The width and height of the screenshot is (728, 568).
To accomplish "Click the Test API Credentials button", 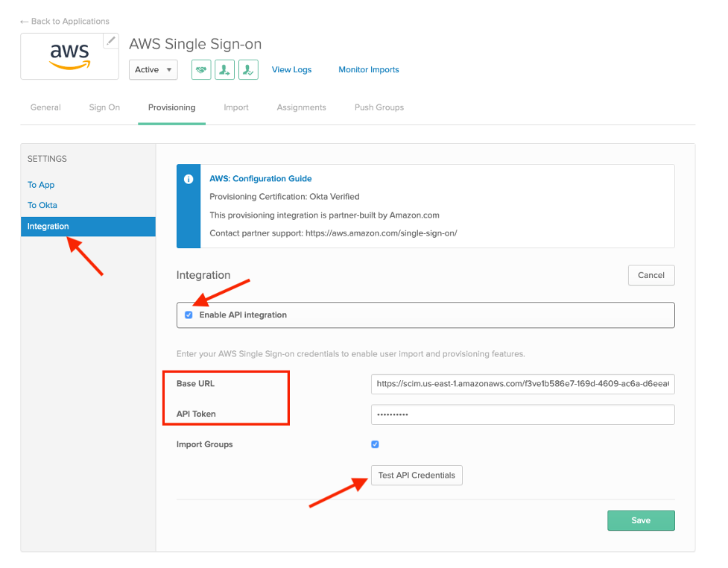I will point(417,475).
